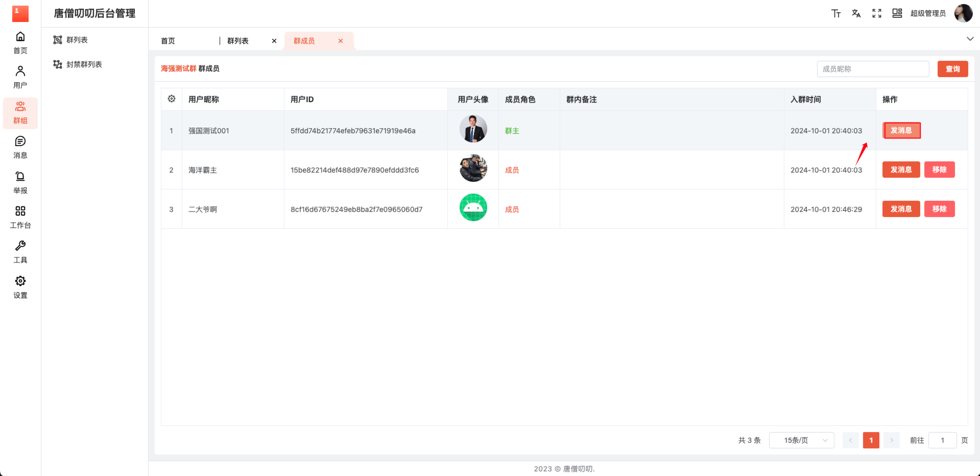Open the 15条/页 page size dropdown

(801, 440)
